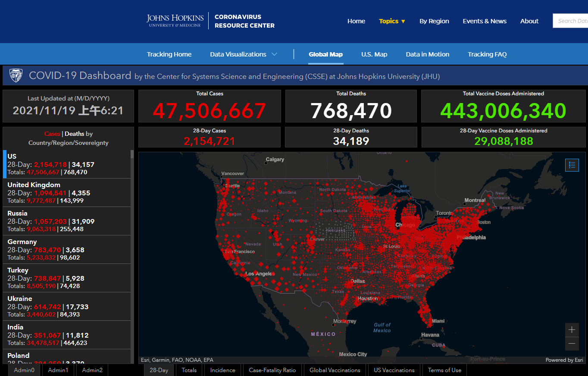The height and width of the screenshot is (376, 588).
Task: Switch to the Totals map tab
Action: (x=189, y=370)
